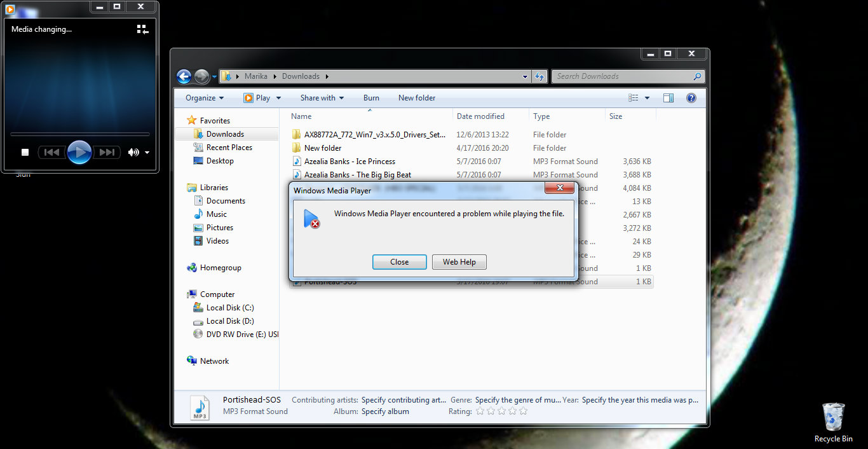868x449 pixels.
Task: Expand the Play button dropdown arrow
Action: click(278, 98)
